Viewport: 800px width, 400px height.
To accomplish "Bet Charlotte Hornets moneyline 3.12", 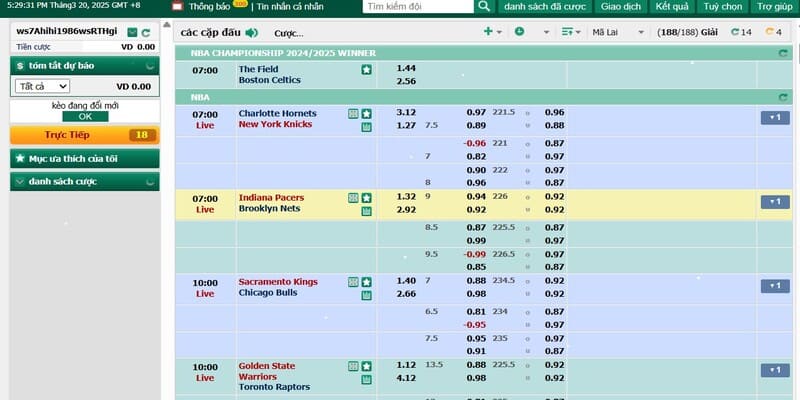I will pyautogui.click(x=406, y=112).
